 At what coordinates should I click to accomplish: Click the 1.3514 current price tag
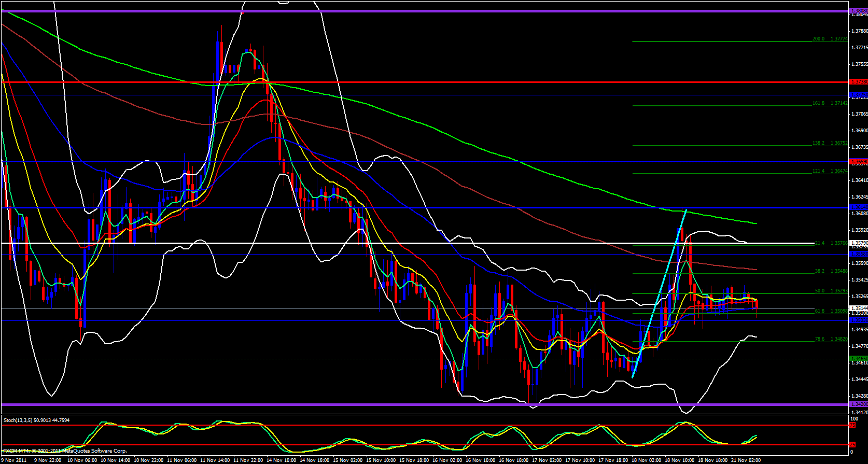(x=858, y=308)
